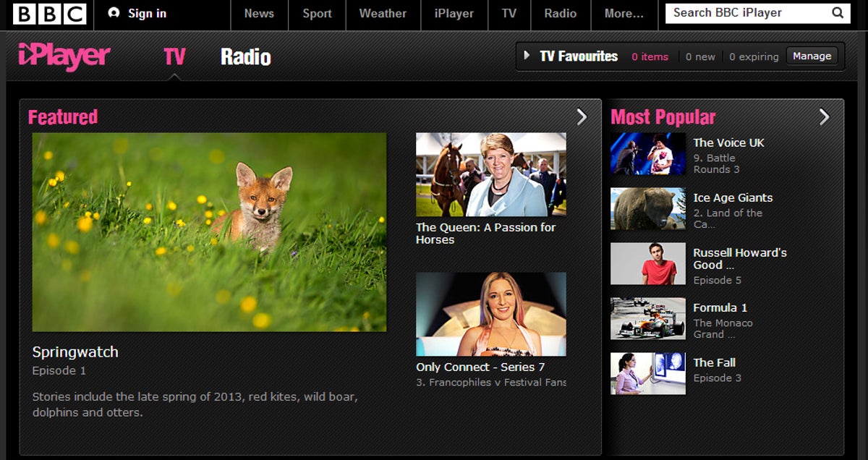Click the iPlayer logo

click(64, 56)
